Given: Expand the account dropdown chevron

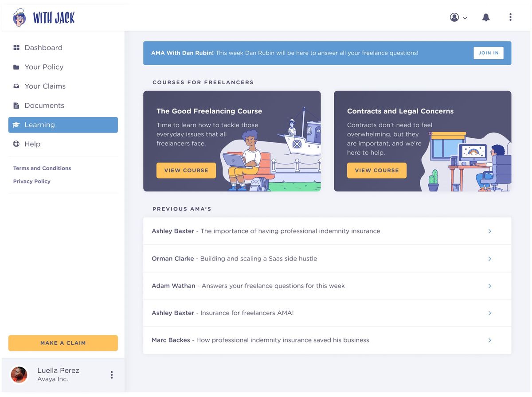Looking at the screenshot, I should point(465,18).
